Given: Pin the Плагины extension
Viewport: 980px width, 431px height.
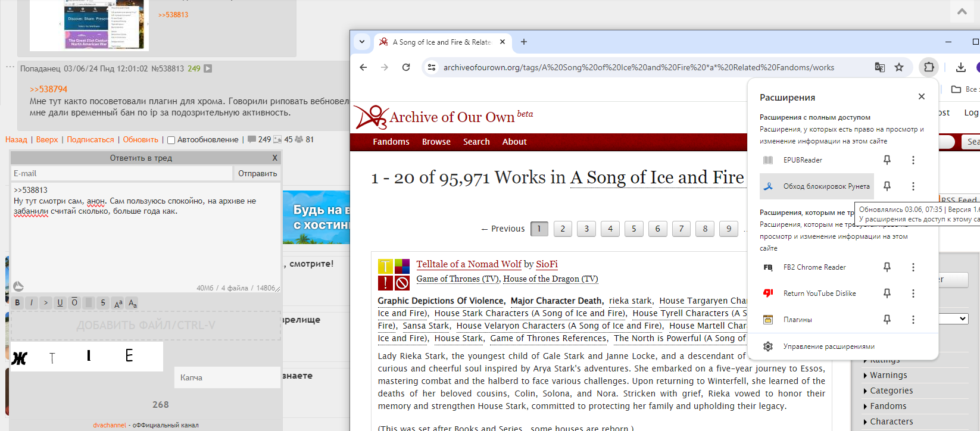Looking at the screenshot, I should 887,320.
